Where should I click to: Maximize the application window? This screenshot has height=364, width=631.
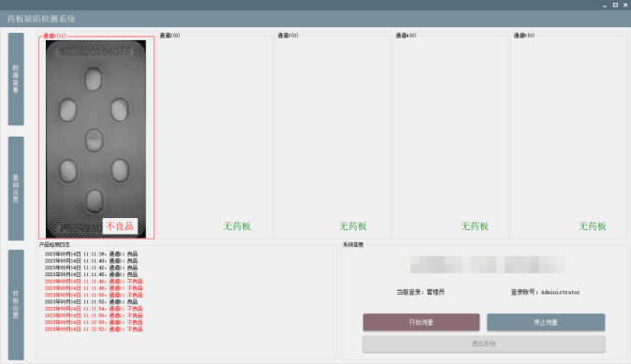[x=615, y=5]
